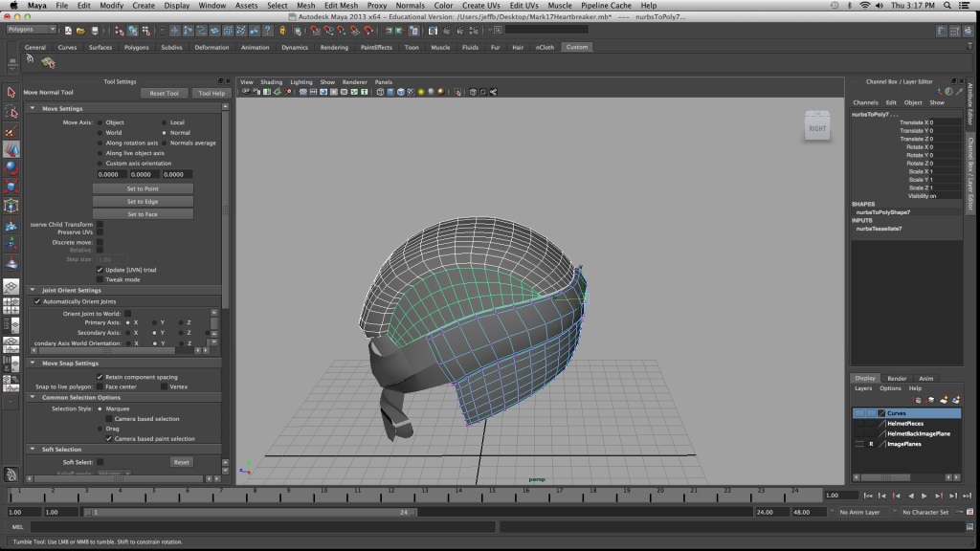Enable Soft Select checkbox

[100, 462]
